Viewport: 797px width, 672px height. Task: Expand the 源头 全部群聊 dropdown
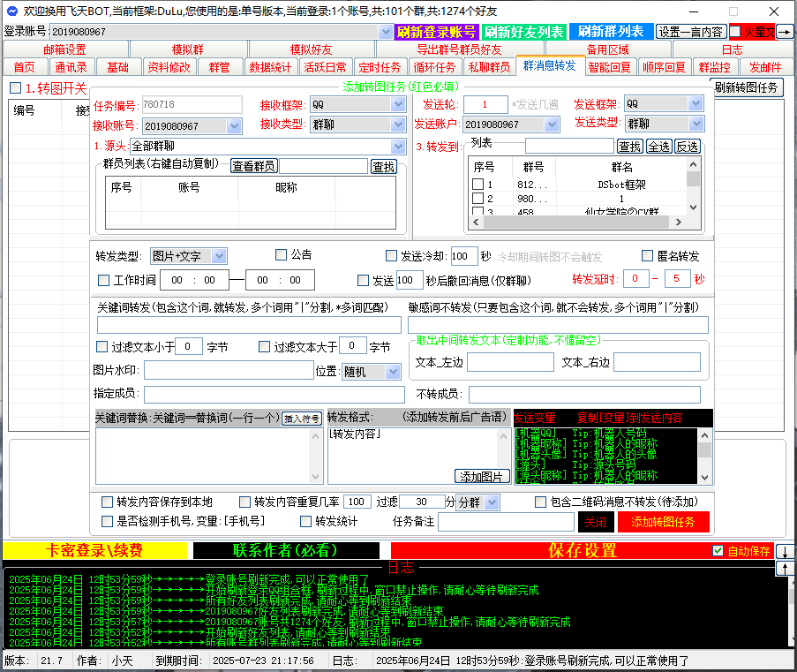(398, 147)
